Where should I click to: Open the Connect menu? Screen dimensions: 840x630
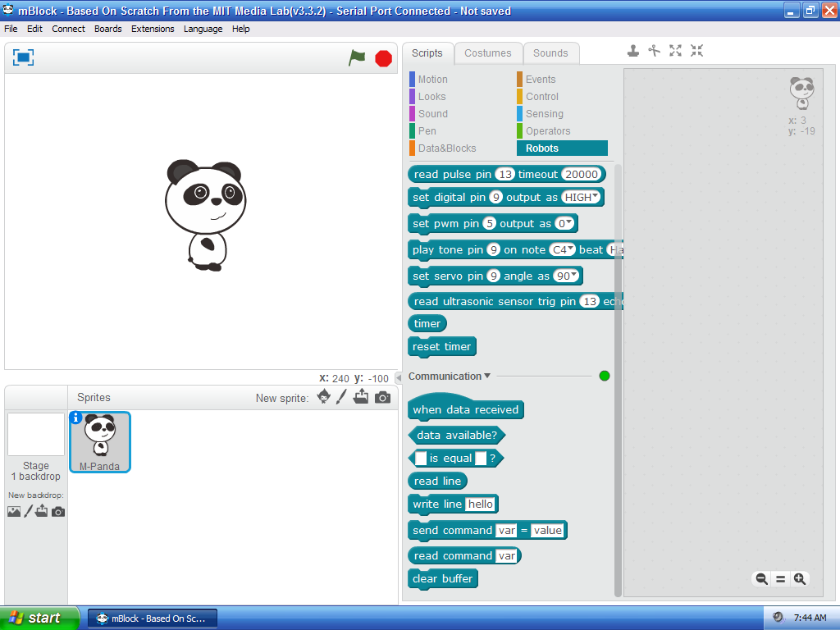pyautogui.click(x=68, y=29)
